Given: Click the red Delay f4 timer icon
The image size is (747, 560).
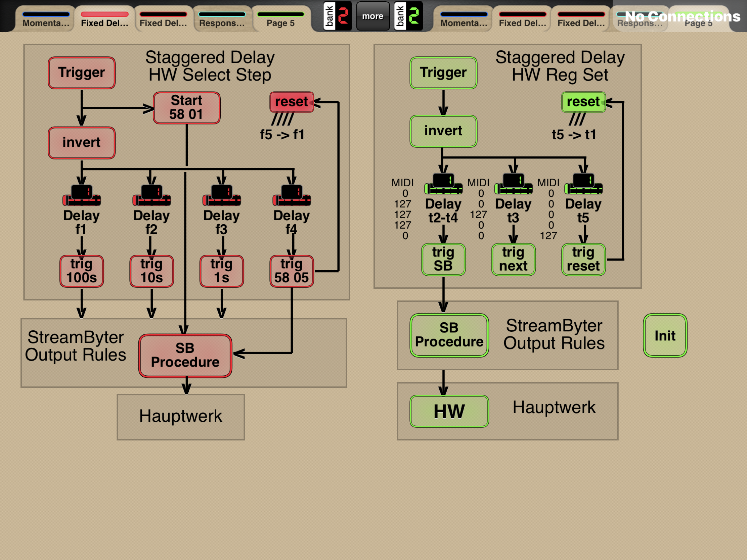Looking at the screenshot, I should tap(292, 195).
